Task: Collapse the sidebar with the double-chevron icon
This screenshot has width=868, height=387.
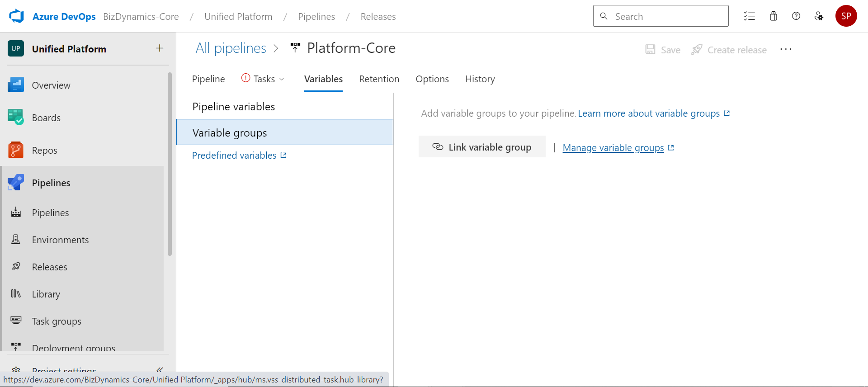Action: pyautogui.click(x=159, y=370)
